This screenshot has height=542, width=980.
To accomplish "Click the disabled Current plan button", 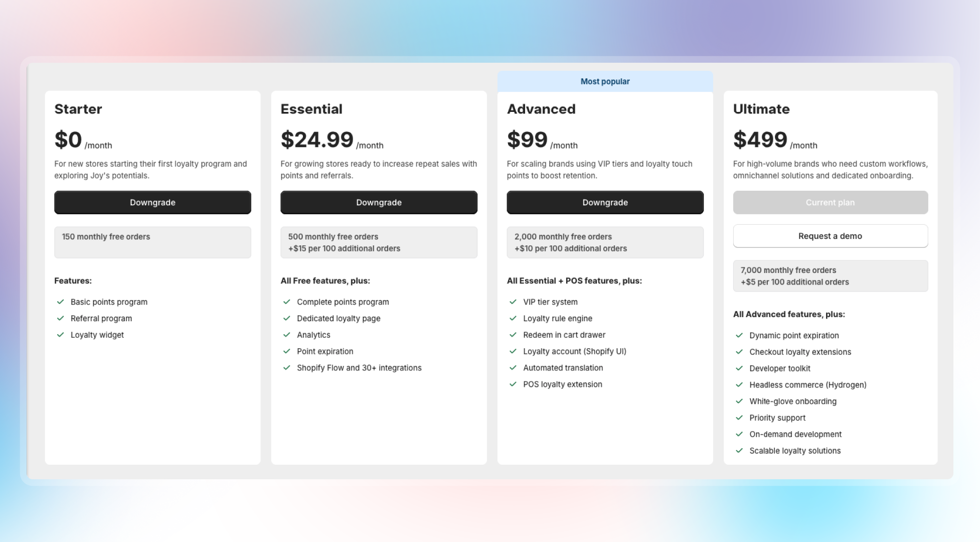I will tap(830, 202).
